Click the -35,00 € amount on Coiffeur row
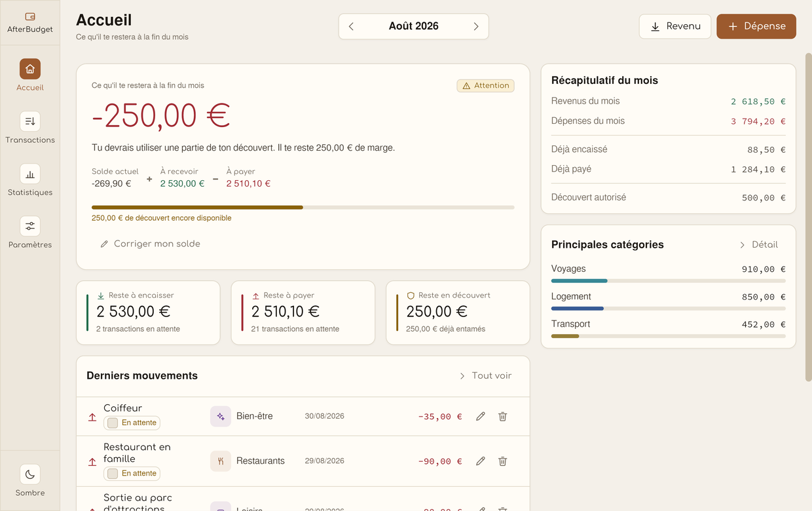This screenshot has width=812, height=511. 440,416
